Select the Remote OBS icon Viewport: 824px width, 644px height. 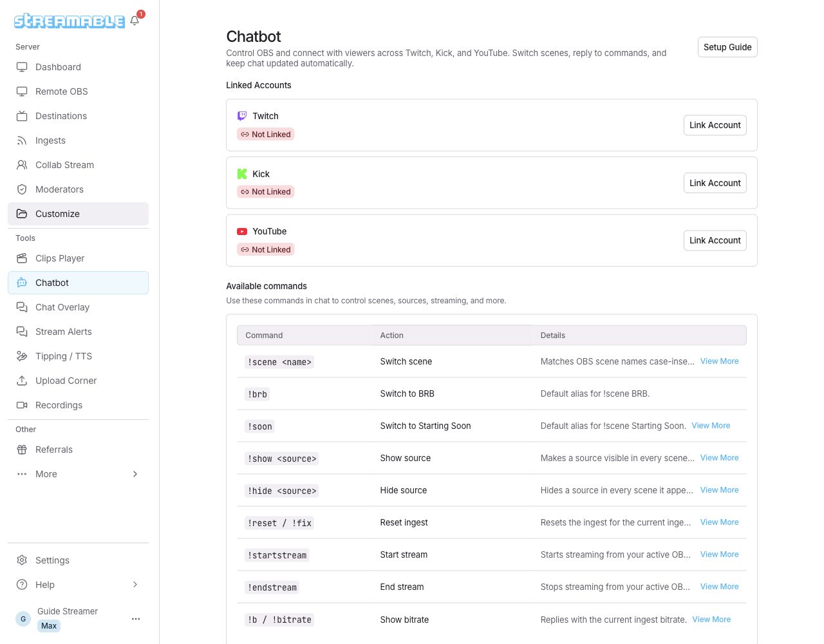pyautogui.click(x=22, y=91)
